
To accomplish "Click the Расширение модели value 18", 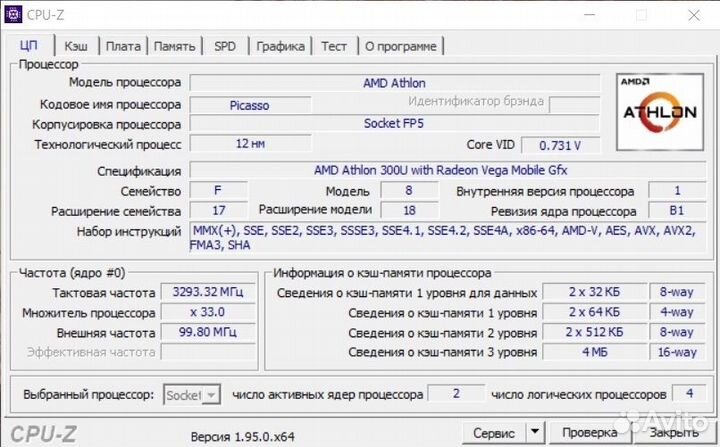I will (x=409, y=210).
